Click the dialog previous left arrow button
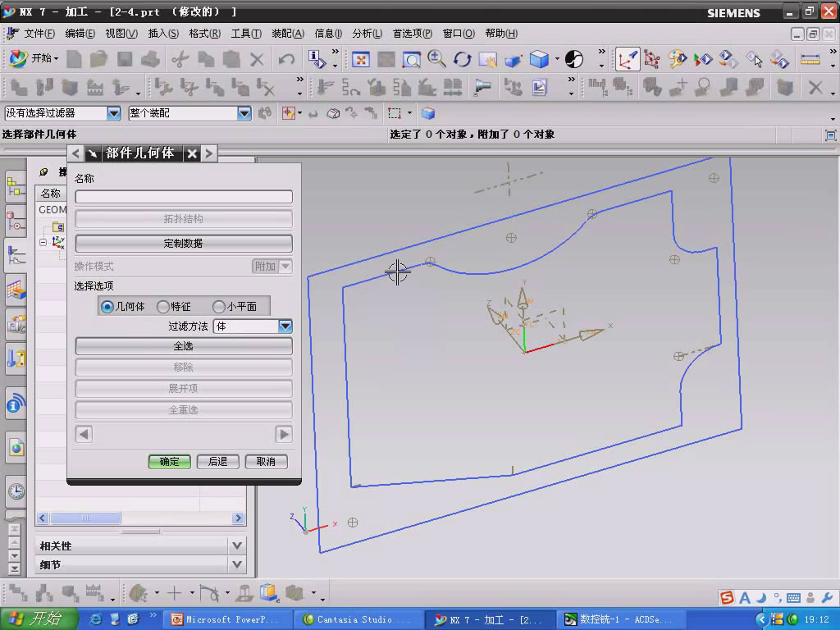Screen dimensions: 840x630 pyautogui.click(x=84, y=434)
